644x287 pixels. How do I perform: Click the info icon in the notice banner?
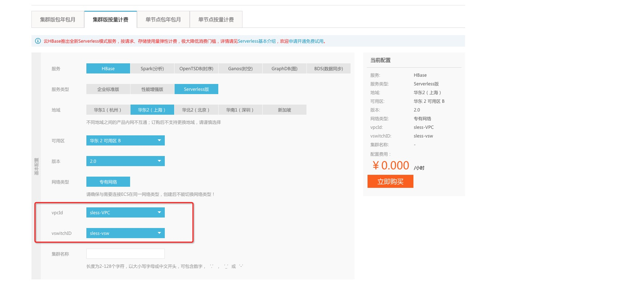coord(38,41)
